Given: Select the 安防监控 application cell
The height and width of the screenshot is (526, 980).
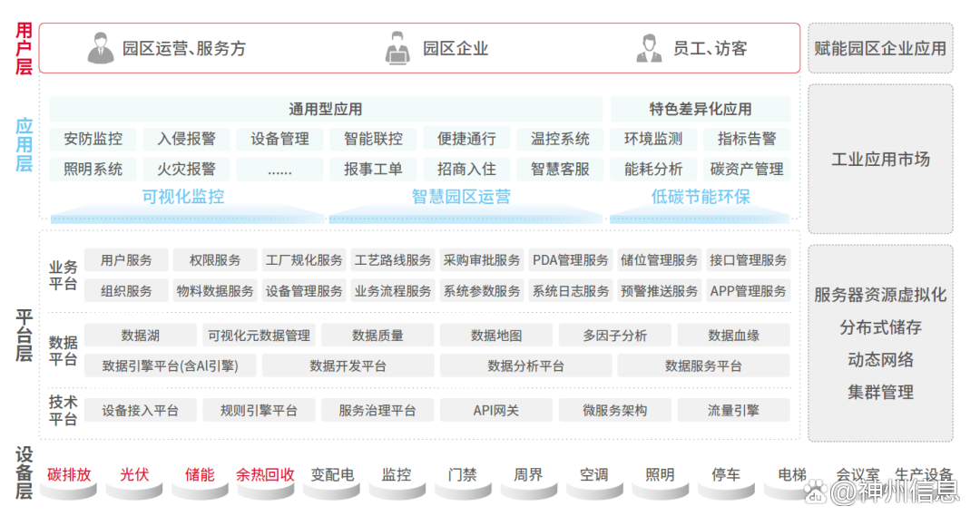Looking at the screenshot, I should click(93, 139).
